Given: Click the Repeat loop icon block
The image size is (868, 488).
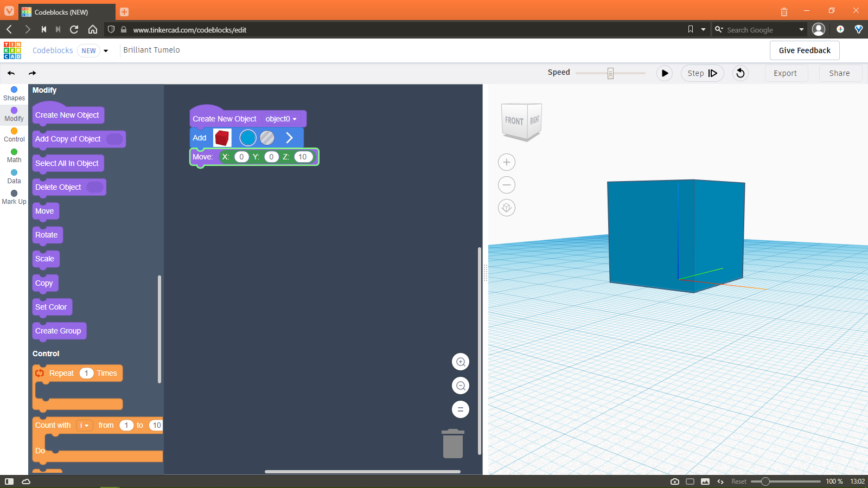Looking at the screenshot, I should [x=40, y=373].
